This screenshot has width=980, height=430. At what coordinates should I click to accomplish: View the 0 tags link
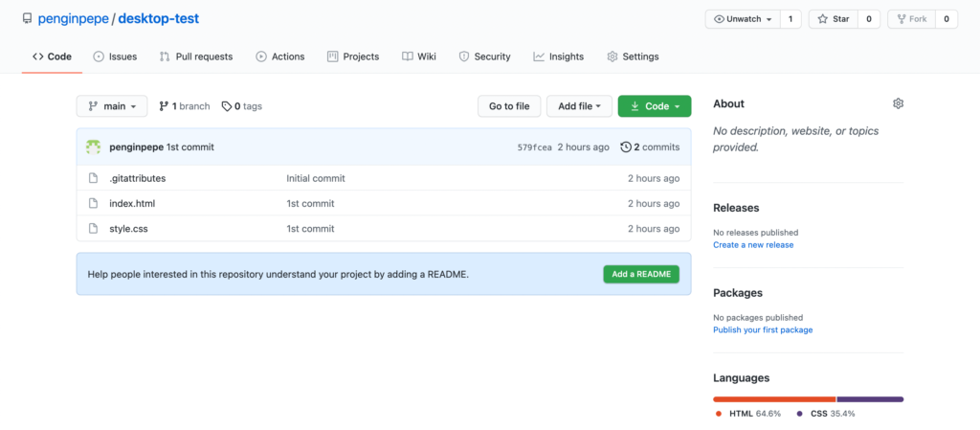[x=242, y=106]
